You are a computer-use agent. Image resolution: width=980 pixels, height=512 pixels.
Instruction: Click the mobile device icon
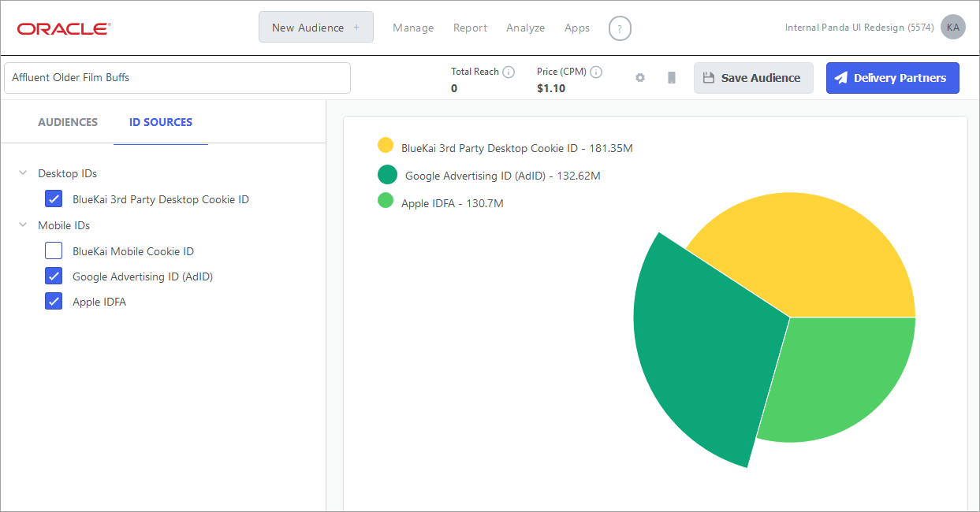pyautogui.click(x=672, y=78)
